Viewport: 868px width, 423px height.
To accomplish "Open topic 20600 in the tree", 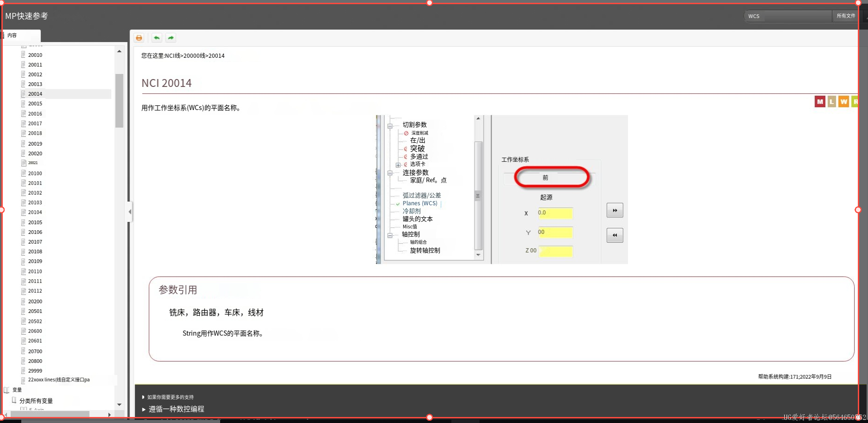I will pyautogui.click(x=35, y=331).
